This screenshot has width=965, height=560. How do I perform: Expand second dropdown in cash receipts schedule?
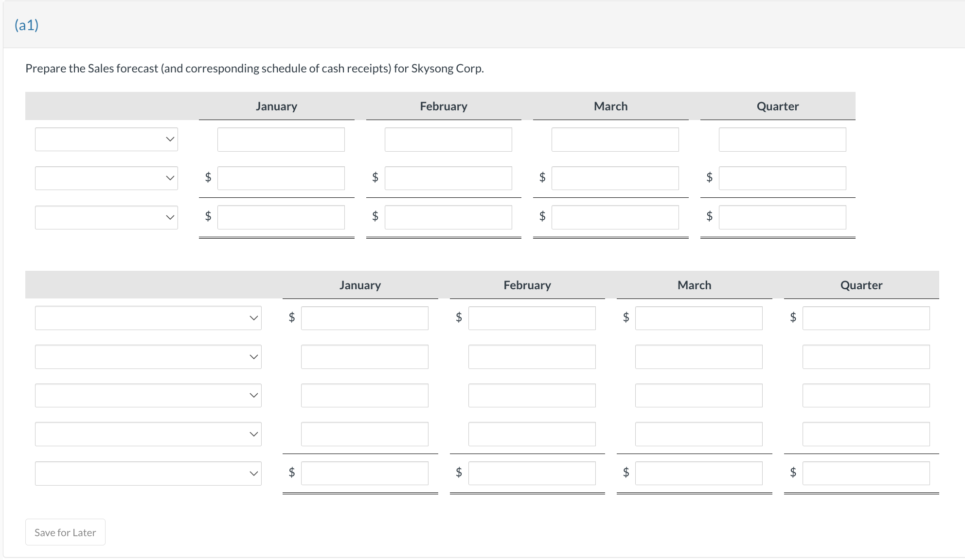(x=148, y=357)
